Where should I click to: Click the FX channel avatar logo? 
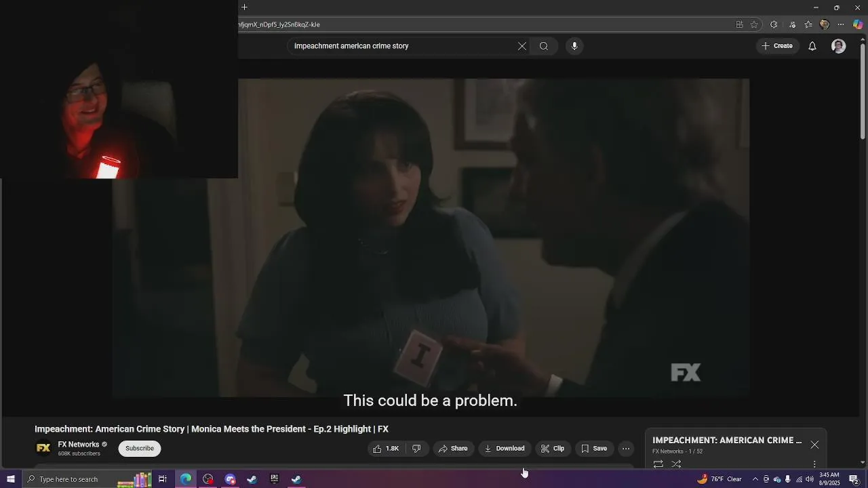click(x=43, y=448)
